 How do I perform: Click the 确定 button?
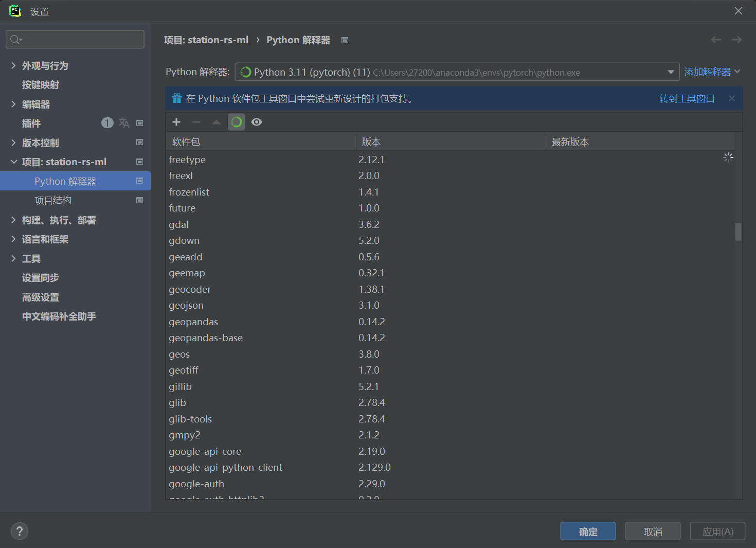click(x=588, y=532)
